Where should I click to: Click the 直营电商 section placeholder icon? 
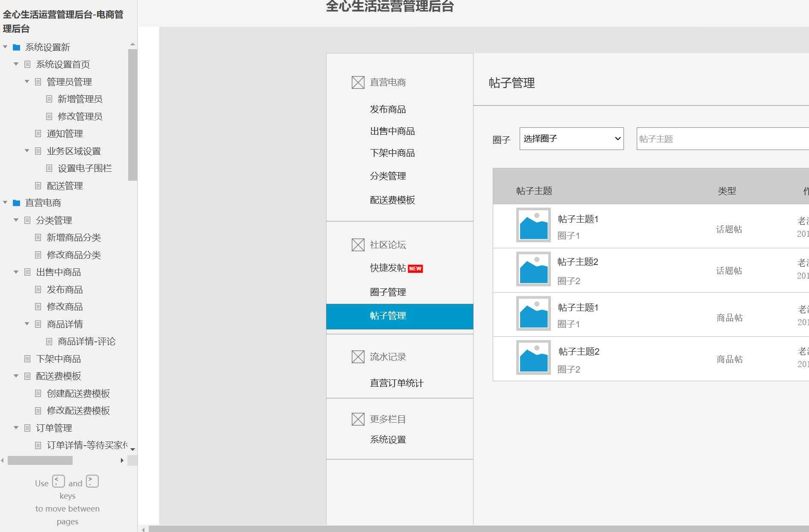click(357, 82)
